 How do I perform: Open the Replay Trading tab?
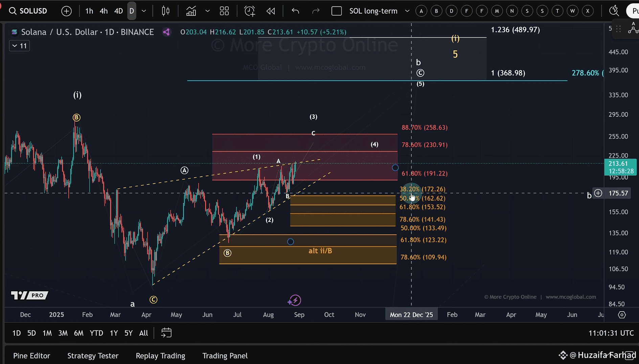(x=160, y=356)
